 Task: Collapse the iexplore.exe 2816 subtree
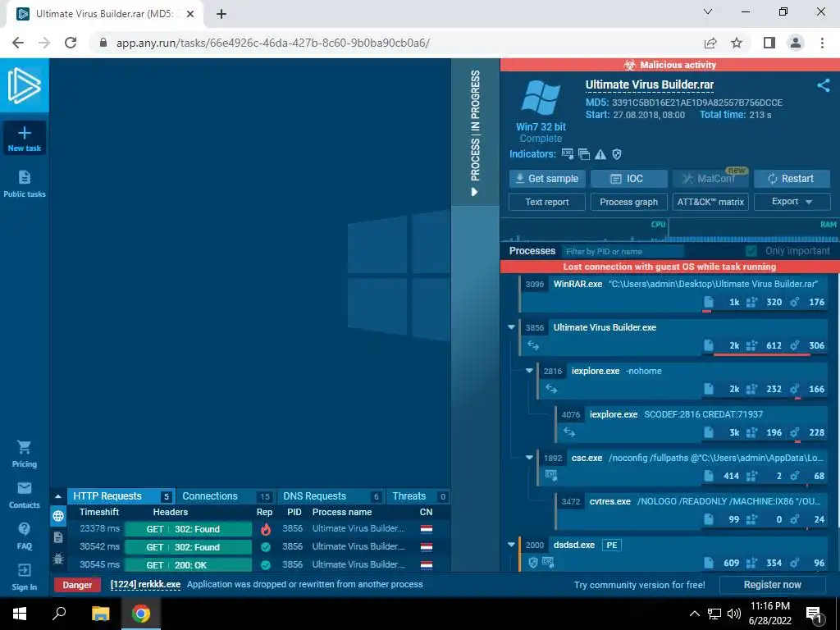click(x=529, y=370)
